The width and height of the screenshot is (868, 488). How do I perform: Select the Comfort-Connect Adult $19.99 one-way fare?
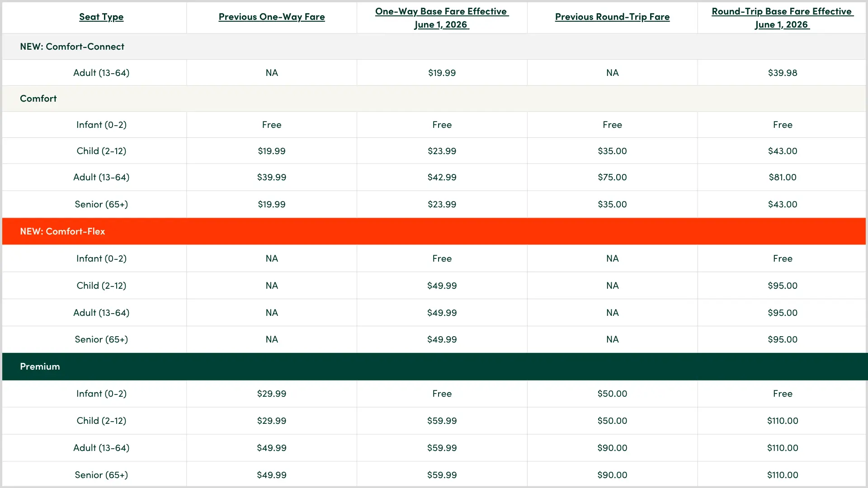click(x=442, y=73)
